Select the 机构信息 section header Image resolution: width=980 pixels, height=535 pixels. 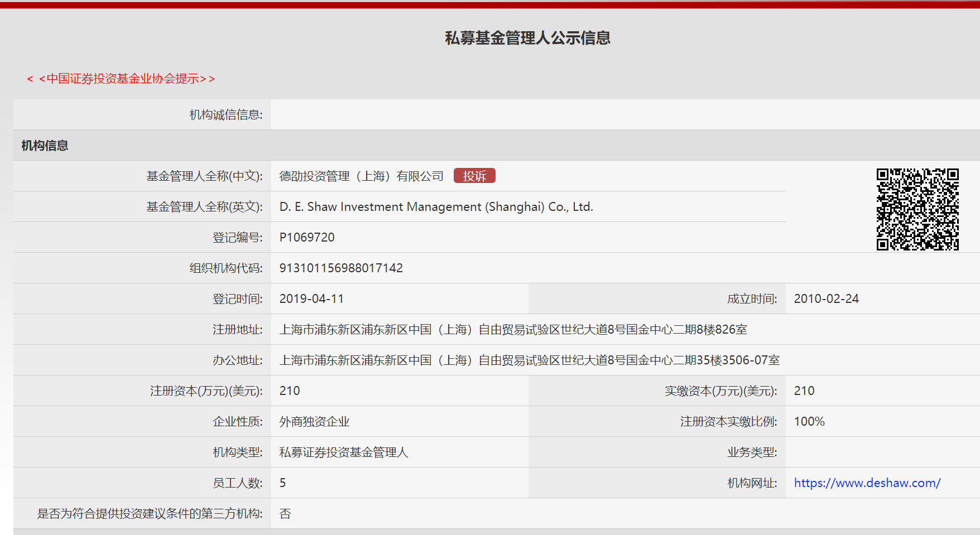(x=45, y=146)
